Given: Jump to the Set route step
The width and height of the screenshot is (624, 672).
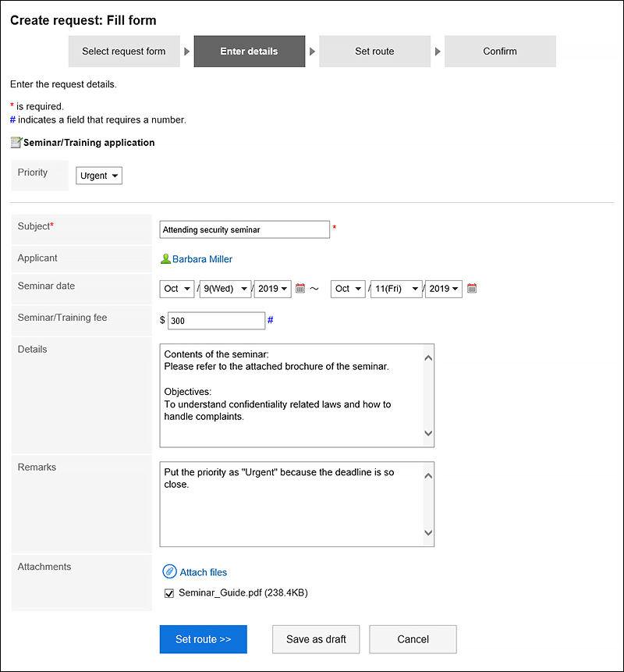Looking at the screenshot, I should [x=374, y=52].
